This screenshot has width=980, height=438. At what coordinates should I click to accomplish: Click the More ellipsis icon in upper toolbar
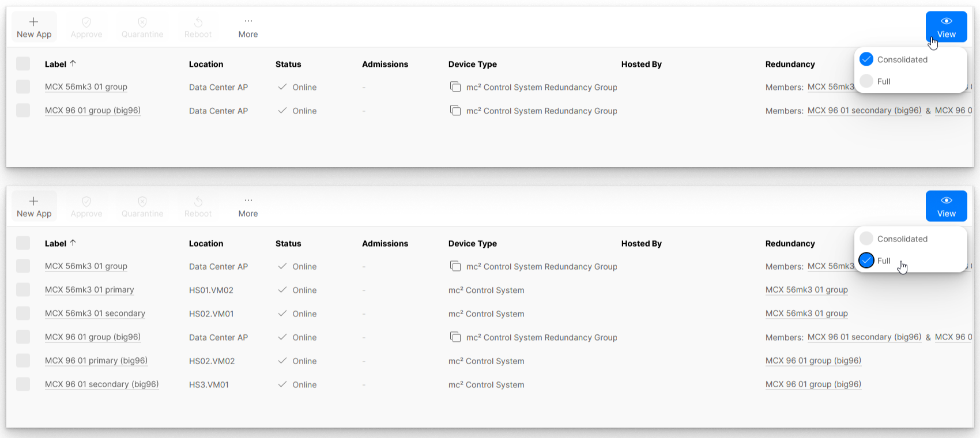pos(248,21)
